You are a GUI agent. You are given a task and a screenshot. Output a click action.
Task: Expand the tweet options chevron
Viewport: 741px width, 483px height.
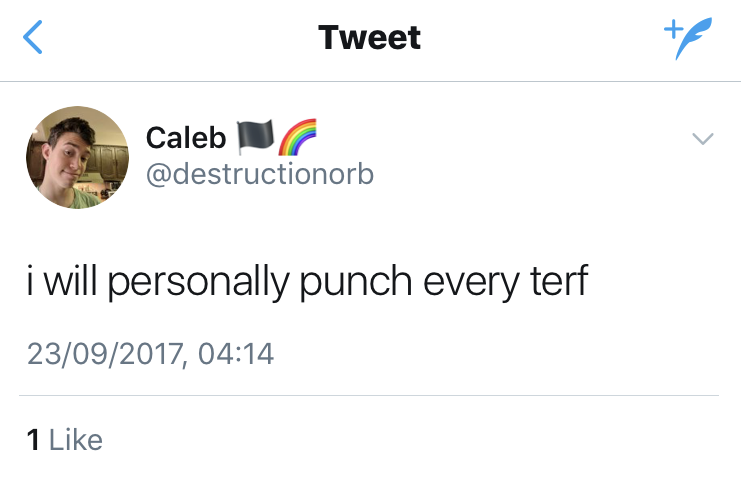click(x=704, y=139)
